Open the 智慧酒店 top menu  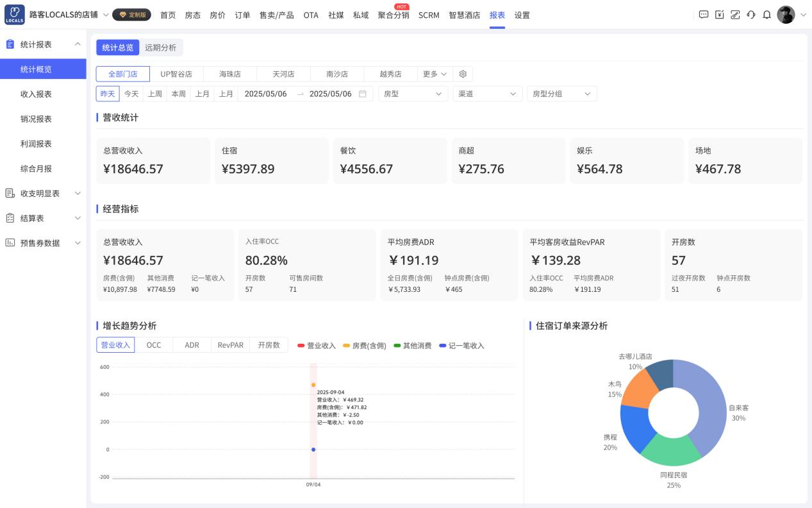pyautogui.click(x=464, y=15)
